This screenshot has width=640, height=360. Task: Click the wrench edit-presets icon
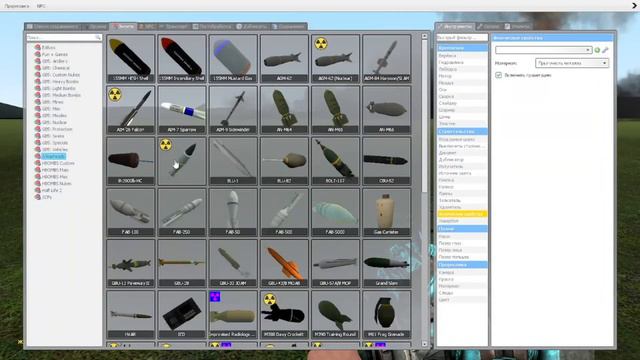tap(605, 50)
